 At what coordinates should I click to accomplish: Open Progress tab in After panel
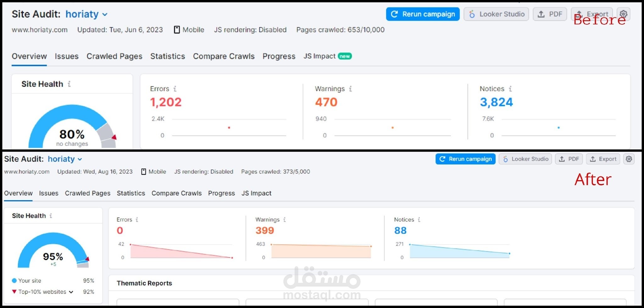[221, 193]
